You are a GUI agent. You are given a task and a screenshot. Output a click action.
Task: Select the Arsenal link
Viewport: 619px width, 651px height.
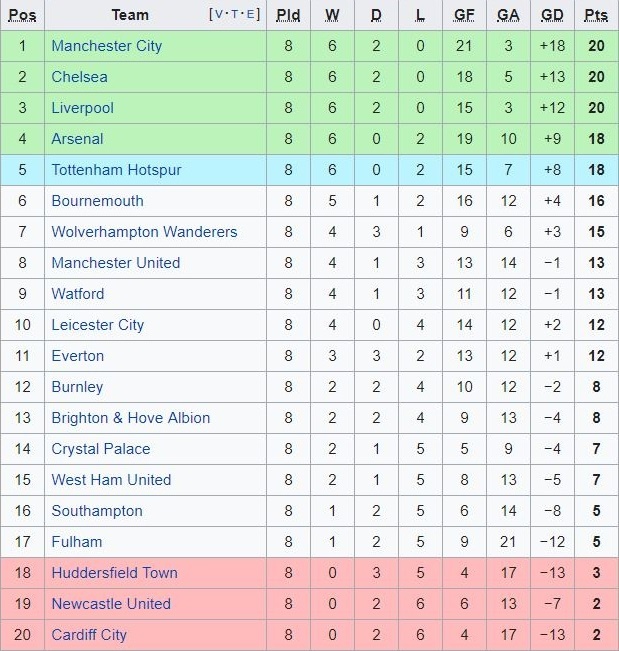click(77, 139)
